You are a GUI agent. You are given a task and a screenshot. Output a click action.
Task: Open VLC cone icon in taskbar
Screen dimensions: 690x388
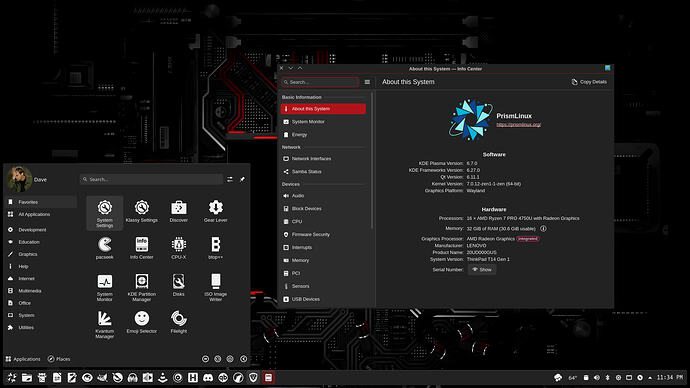[x=163, y=377]
